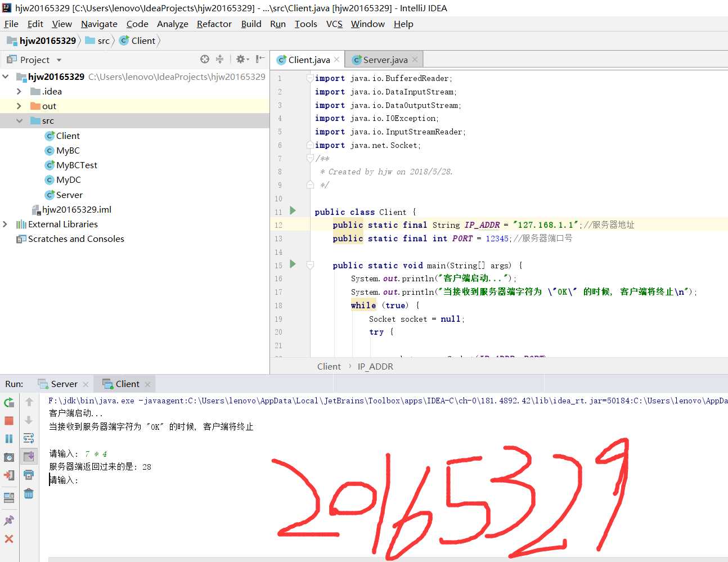Open the VCS menu
This screenshot has height=562, width=728.
point(334,24)
